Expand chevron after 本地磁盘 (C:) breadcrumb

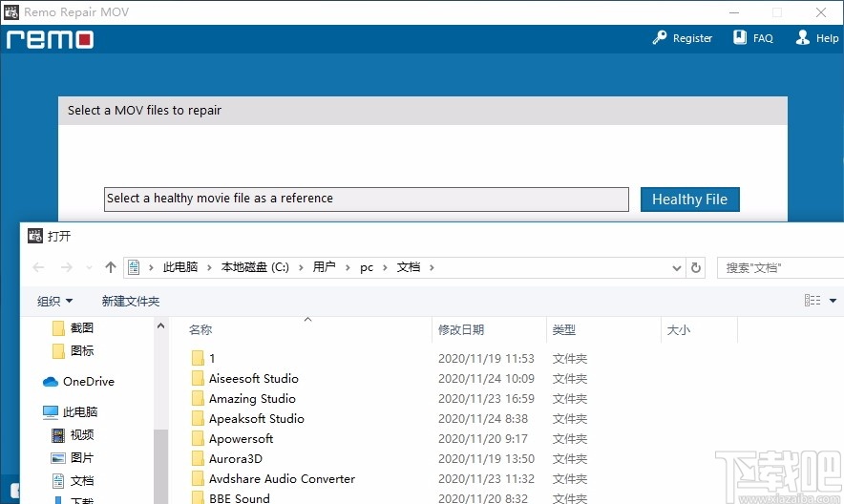coord(301,267)
